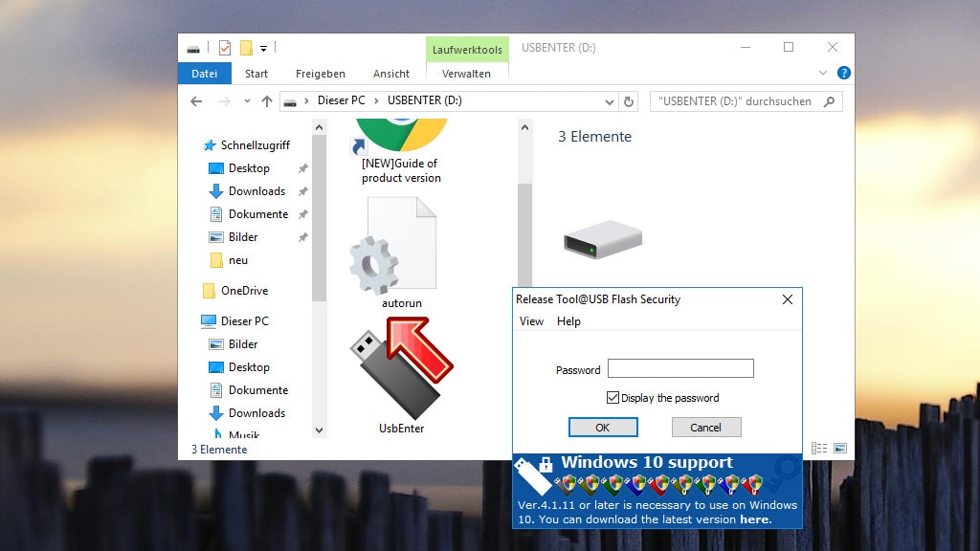This screenshot has width=980, height=551.
Task: Open the [NEW]Guide of product version shortcut
Action: coord(401,152)
